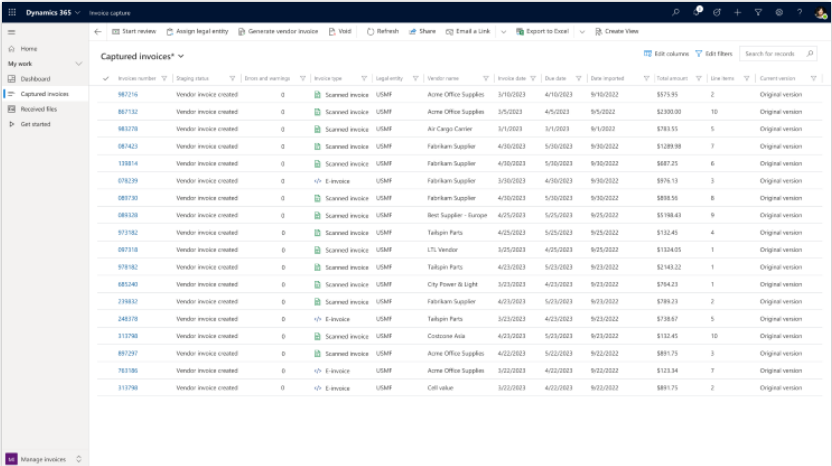Click the Void command
Viewport: 832px width, 466px height.
[340, 31]
